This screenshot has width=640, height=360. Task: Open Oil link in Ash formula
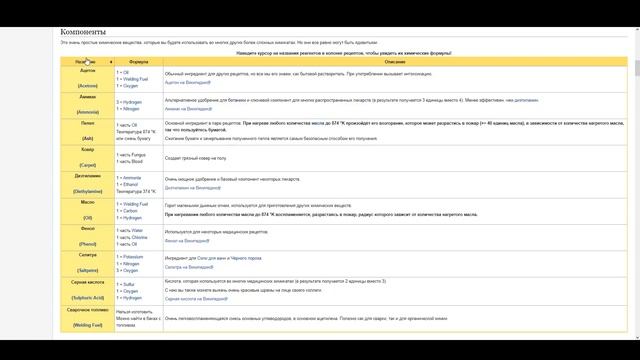[134, 125]
